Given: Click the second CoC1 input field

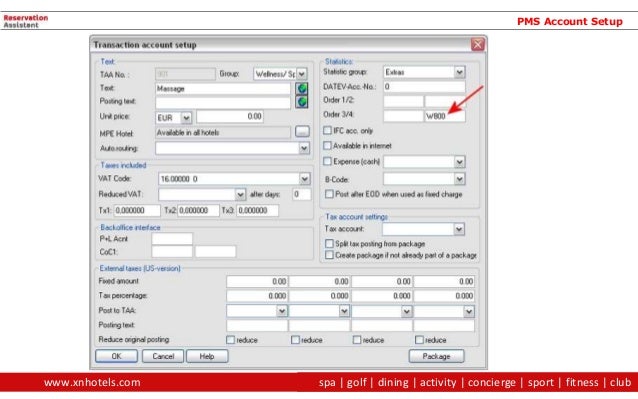Looking at the screenshot, I should [216, 252].
